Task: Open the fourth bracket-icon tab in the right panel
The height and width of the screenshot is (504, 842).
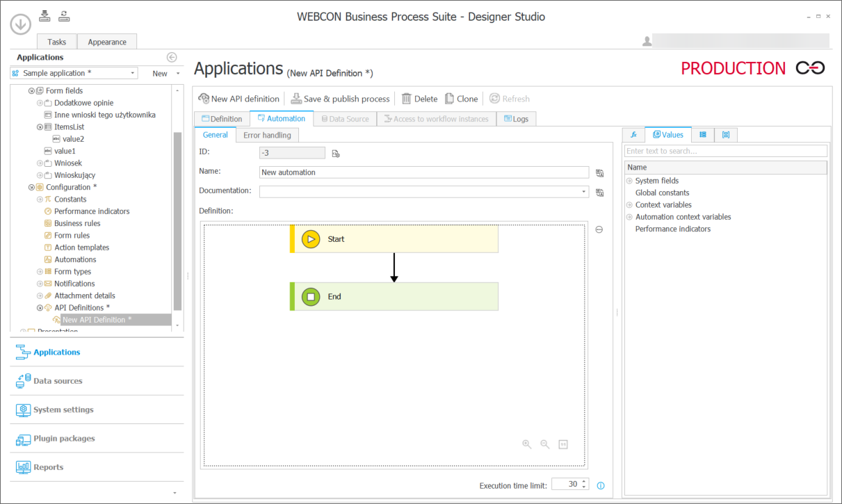Action: [725, 135]
